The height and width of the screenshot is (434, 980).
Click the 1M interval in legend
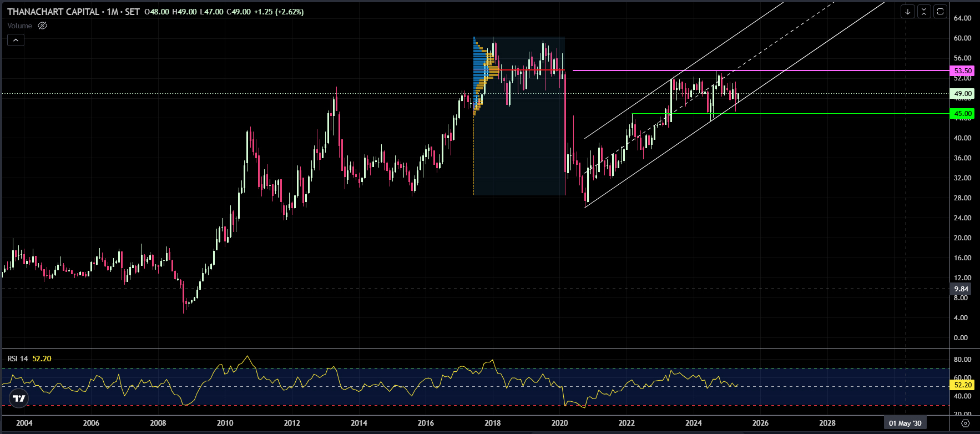coord(113,12)
